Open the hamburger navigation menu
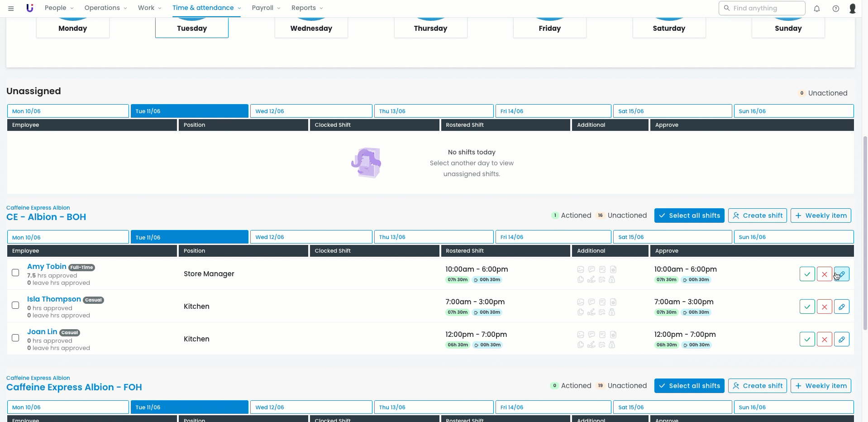Viewport: 868px width, 422px height. 11,8
